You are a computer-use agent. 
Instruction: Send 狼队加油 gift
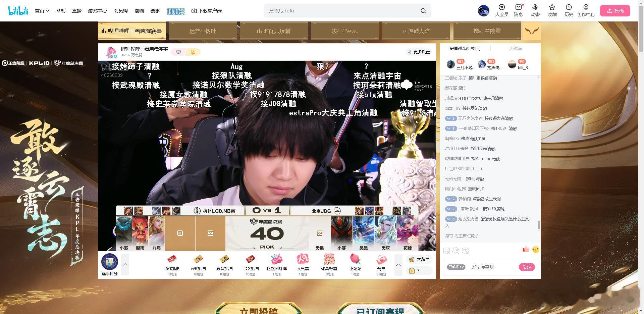coord(224,264)
